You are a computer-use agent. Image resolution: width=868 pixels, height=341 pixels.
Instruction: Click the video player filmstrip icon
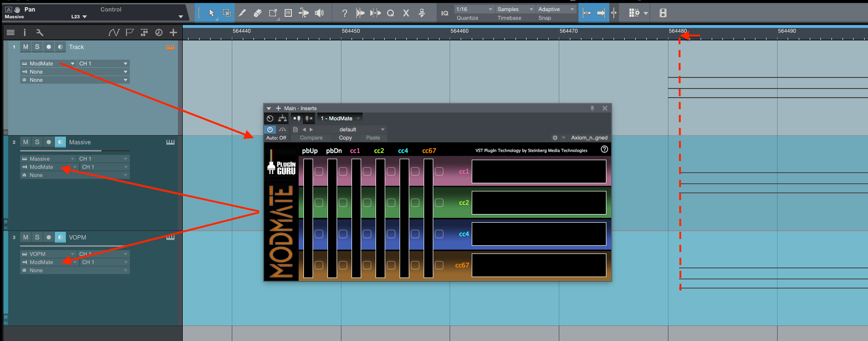tap(663, 13)
